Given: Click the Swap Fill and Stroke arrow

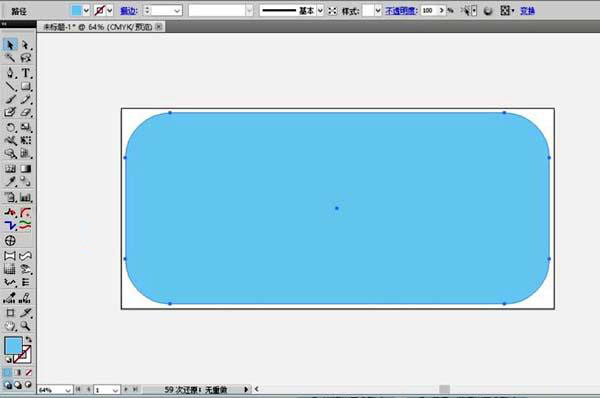Looking at the screenshot, I should [28, 339].
